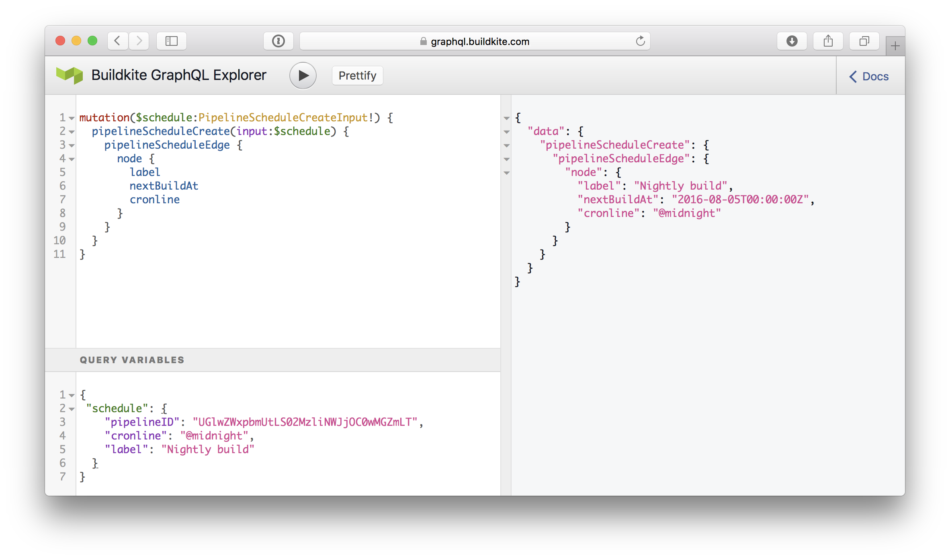
Task: Fold "pipelineScheduleCreate" in response pane
Action: (507, 145)
